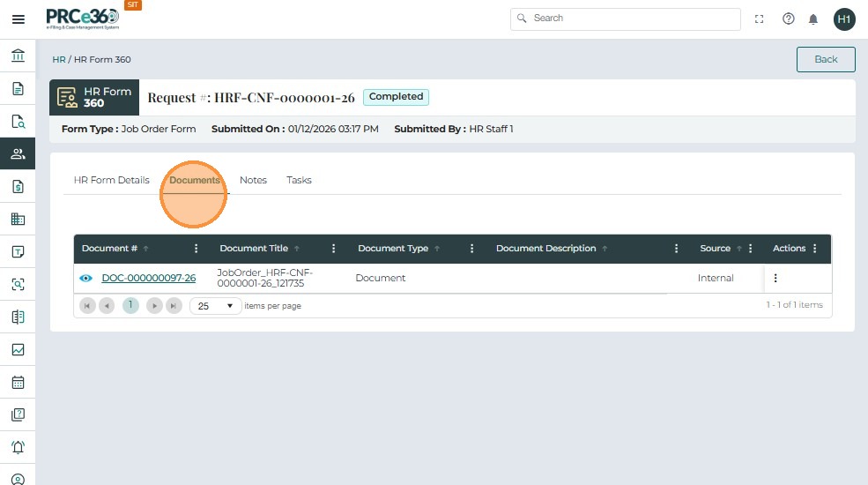Sort by Document Type column

click(x=437, y=249)
